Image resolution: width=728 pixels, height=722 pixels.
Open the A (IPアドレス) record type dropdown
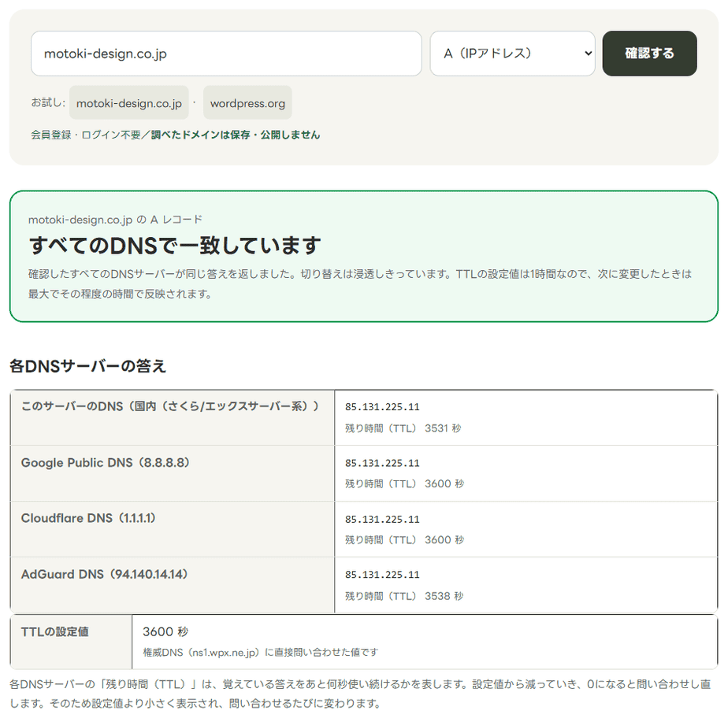[512, 54]
